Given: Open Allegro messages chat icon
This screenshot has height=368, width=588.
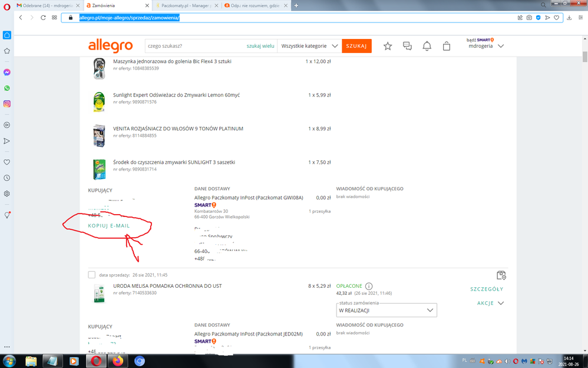Looking at the screenshot, I should (x=407, y=46).
